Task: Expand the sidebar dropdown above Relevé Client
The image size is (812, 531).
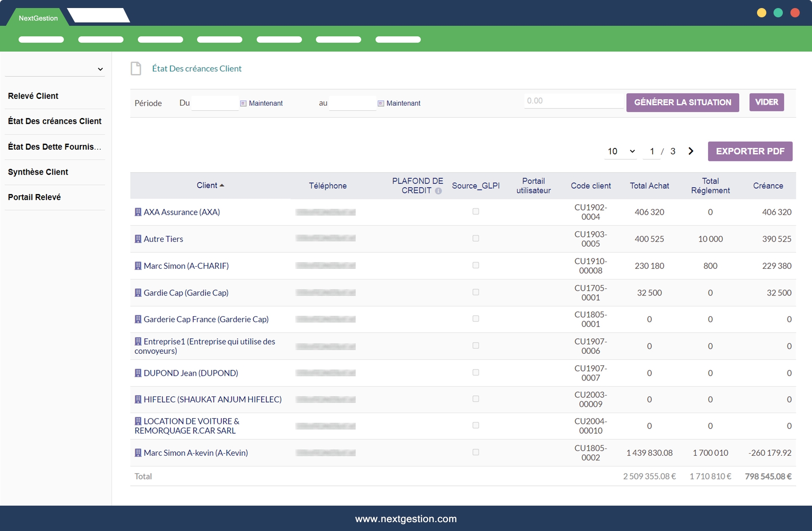Action: click(100, 69)
